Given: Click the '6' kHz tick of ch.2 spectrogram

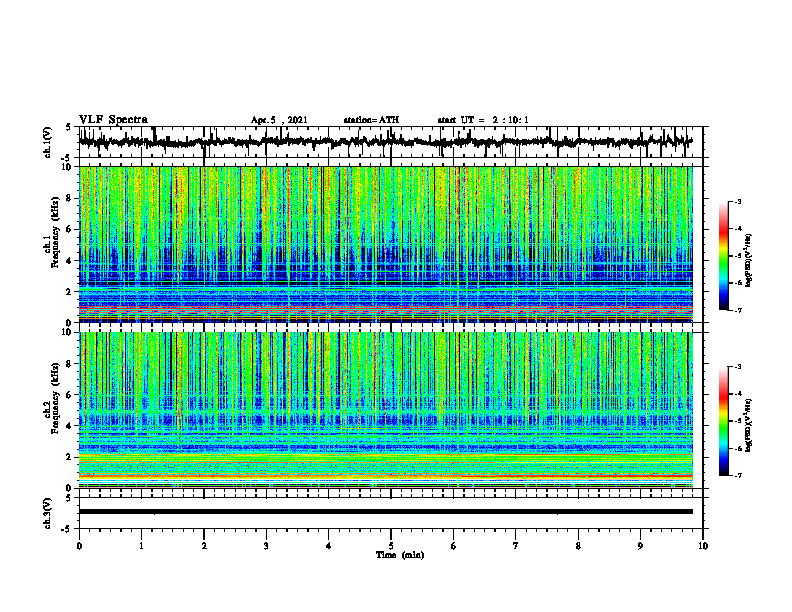Looking at the screenshot, I should point(69,394).
